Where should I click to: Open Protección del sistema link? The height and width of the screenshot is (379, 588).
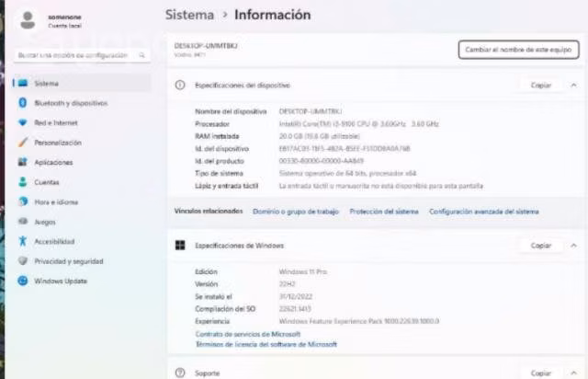pos(384,212)
